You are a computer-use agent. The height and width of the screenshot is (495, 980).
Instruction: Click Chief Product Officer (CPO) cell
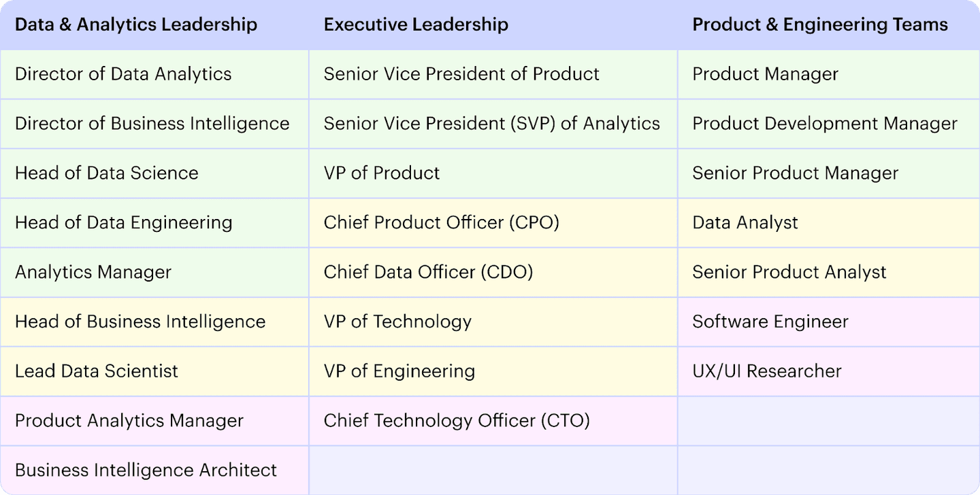point(441,222)
